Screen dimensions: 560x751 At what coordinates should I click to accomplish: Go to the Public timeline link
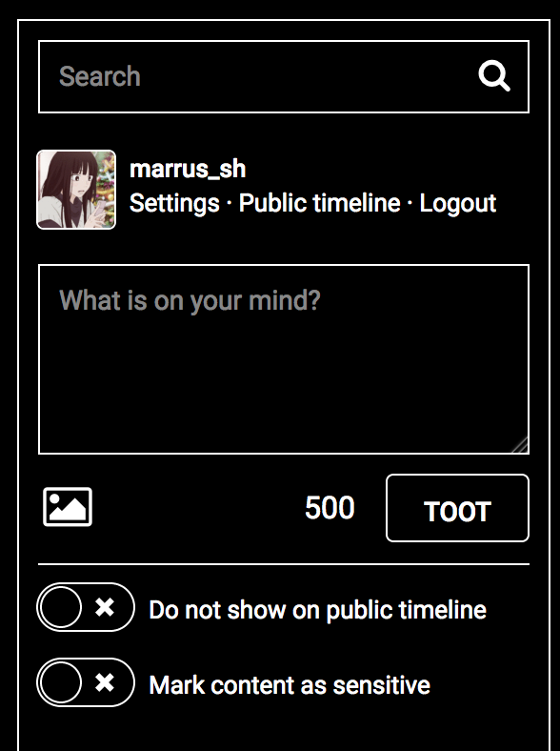click(x=319, y=203)
